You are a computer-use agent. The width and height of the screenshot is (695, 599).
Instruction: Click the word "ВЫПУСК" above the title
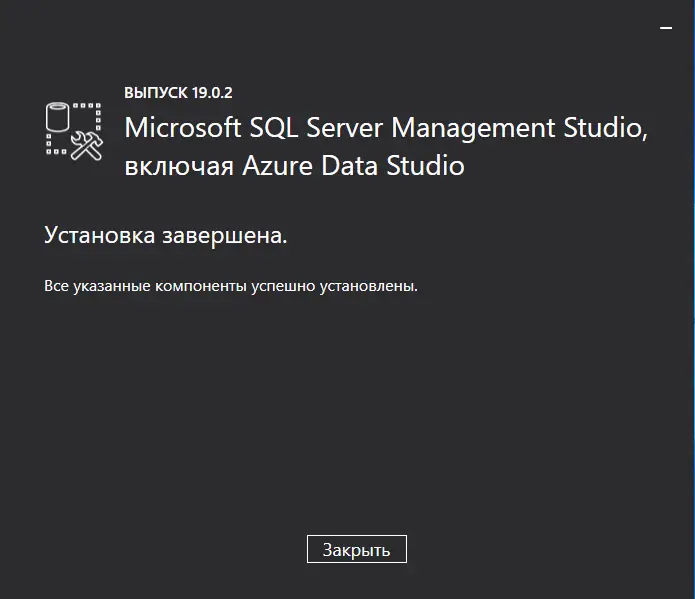coord(156,93)
